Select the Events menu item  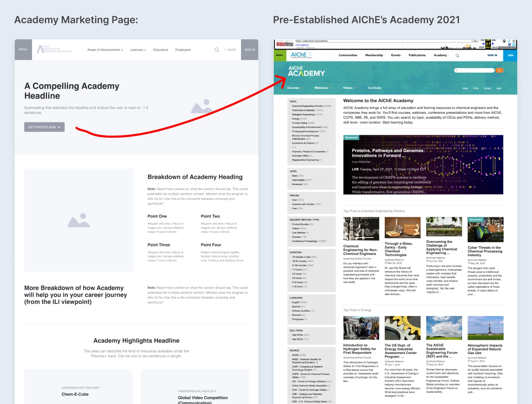(x=396, y=55)
